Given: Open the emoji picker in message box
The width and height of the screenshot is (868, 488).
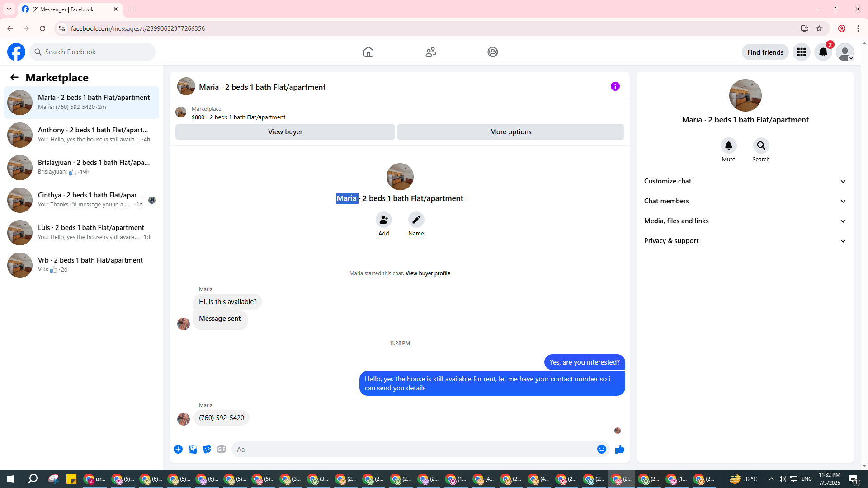Looking at the screenshot, I should 601,449.
